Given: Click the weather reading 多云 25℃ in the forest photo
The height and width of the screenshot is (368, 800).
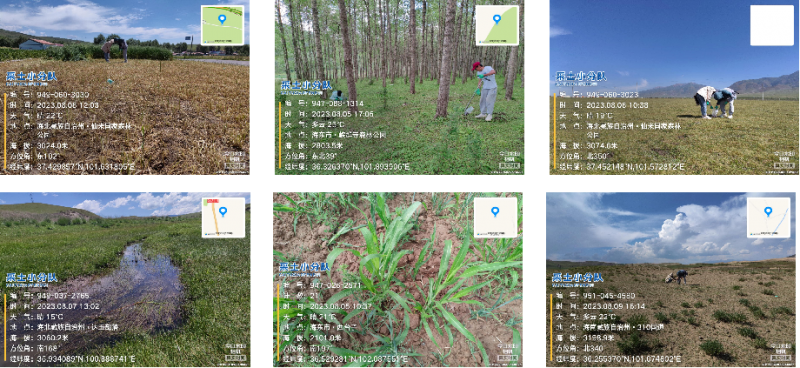Looking at the screenshot, I should coord(329,125).
